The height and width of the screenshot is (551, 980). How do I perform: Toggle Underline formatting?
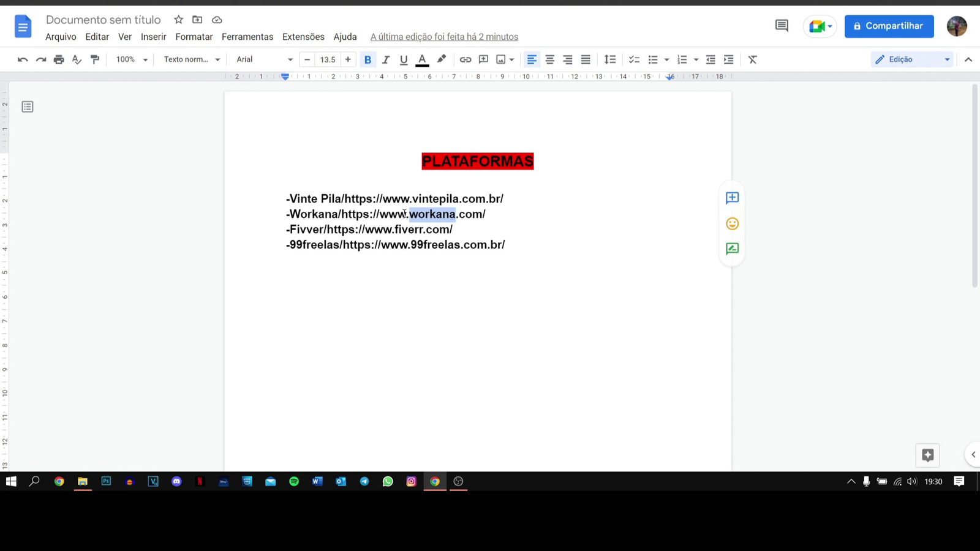(x=404, y=59)
